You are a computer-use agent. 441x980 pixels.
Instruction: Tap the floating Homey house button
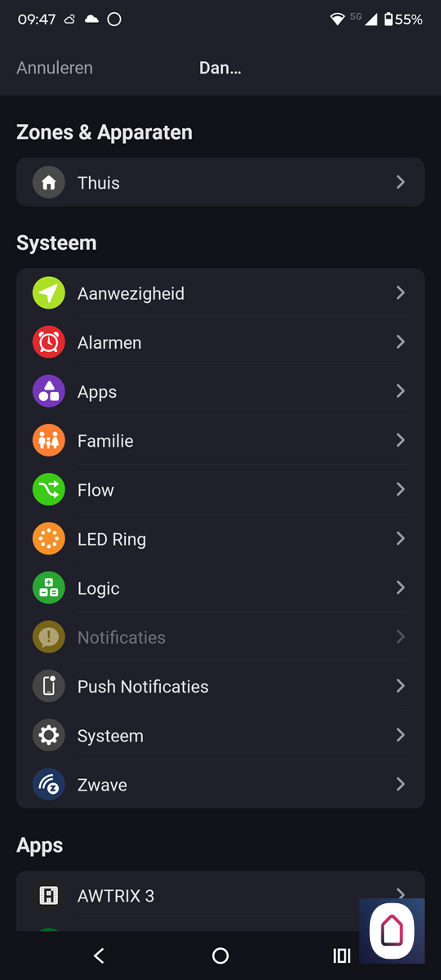392,931
